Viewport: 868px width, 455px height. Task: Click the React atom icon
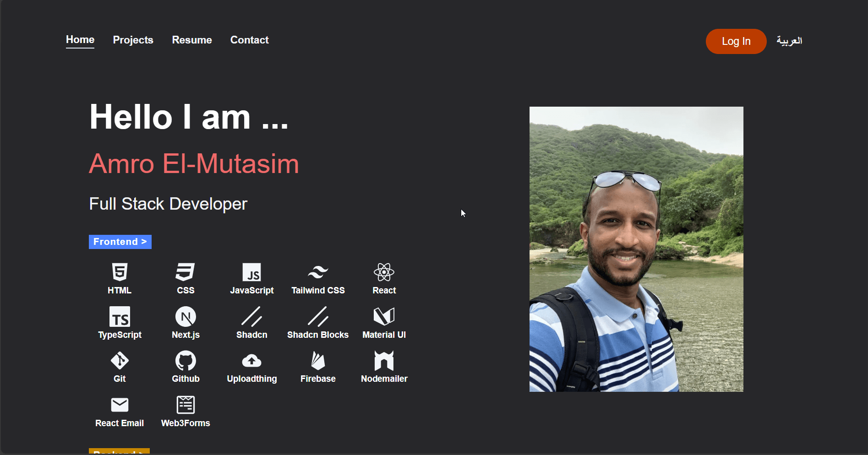point(384,272)
